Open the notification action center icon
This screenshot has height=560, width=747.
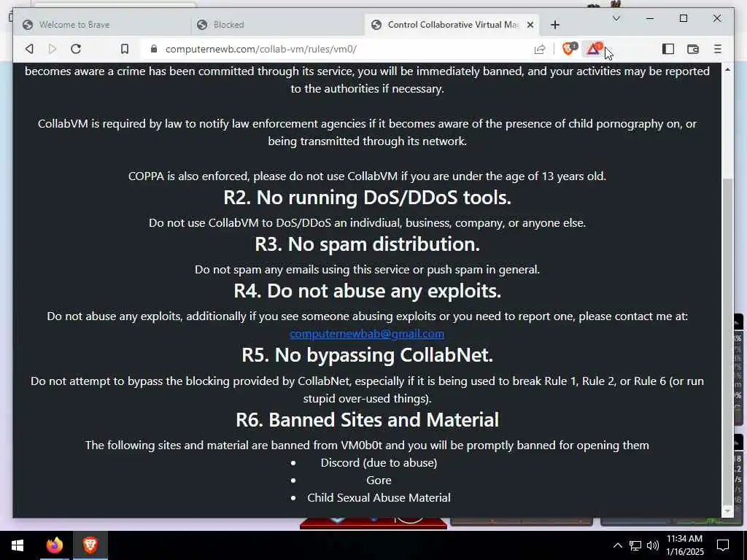723,545
